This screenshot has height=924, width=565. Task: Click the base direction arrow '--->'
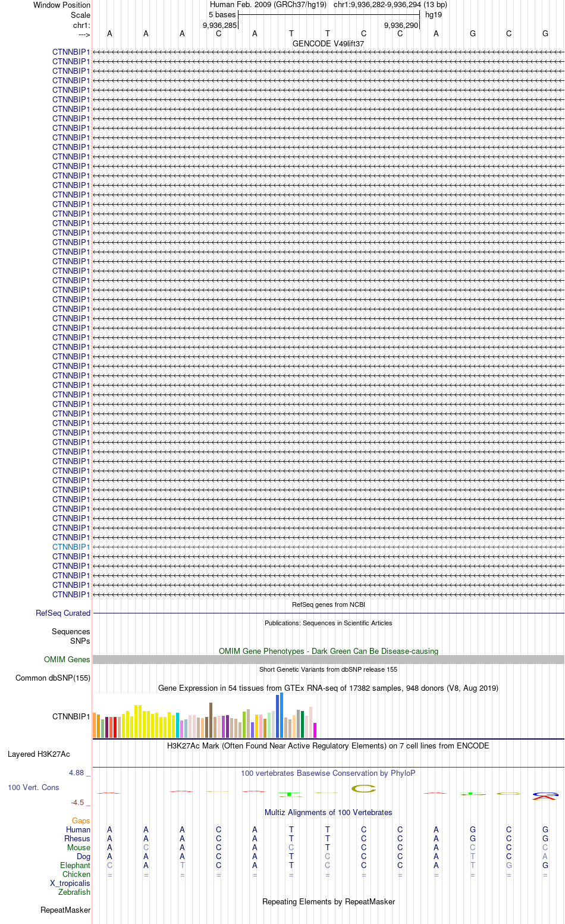click(84, 35)
